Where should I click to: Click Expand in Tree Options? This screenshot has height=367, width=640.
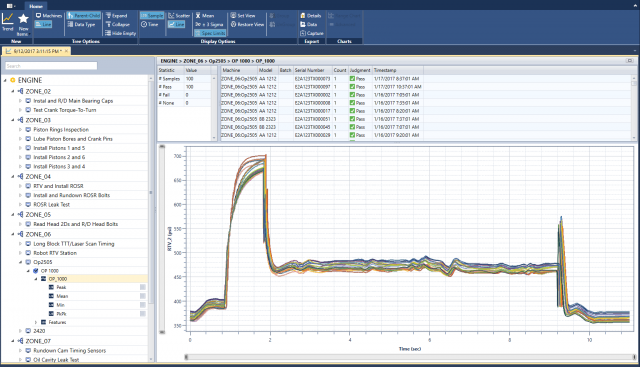tap(116, 16)
